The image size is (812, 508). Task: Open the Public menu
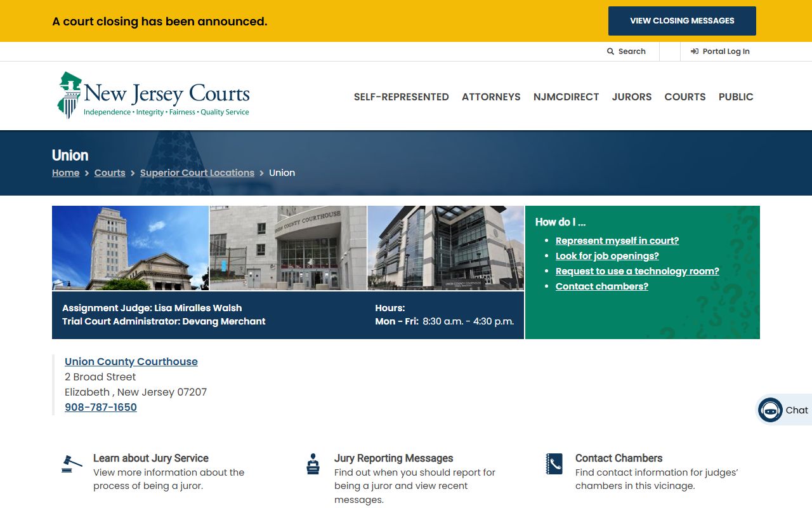coord(736,97)
